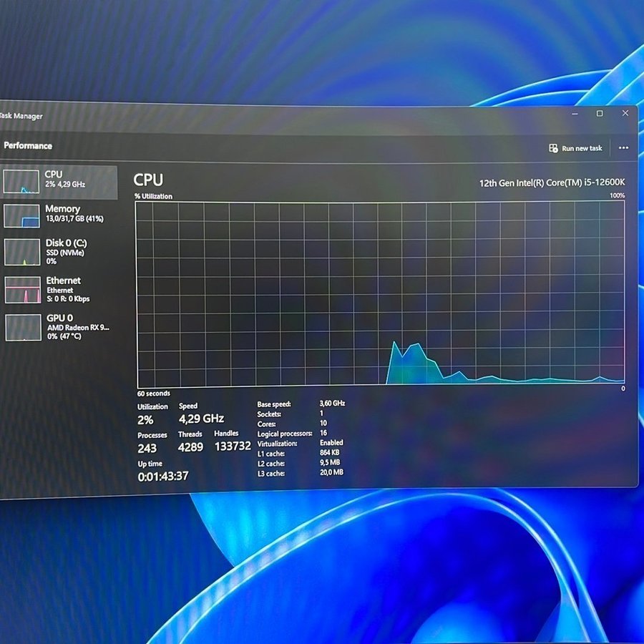The image size is (644, 644).
Task: Click the GPU 0% (47 °C) text
Action: tap(64, 336)
